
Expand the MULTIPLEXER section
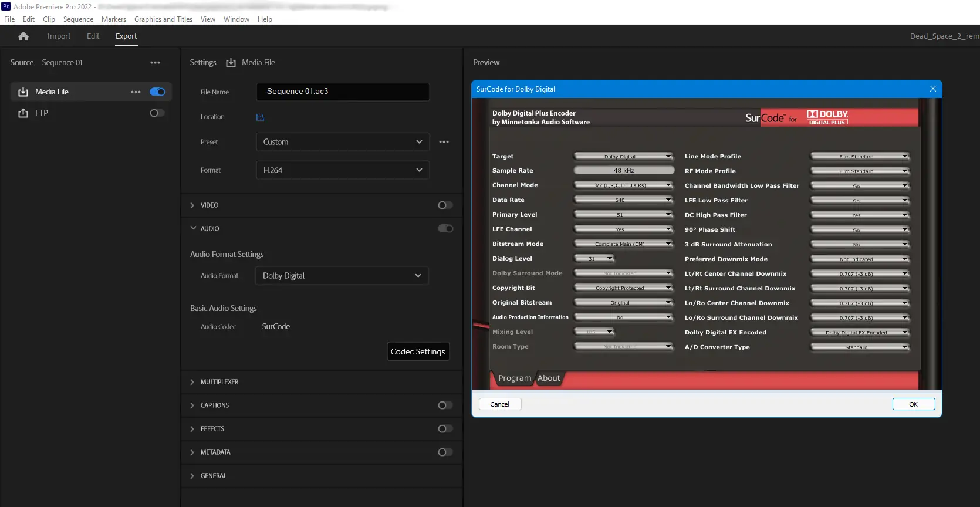(x=192, y=382)
